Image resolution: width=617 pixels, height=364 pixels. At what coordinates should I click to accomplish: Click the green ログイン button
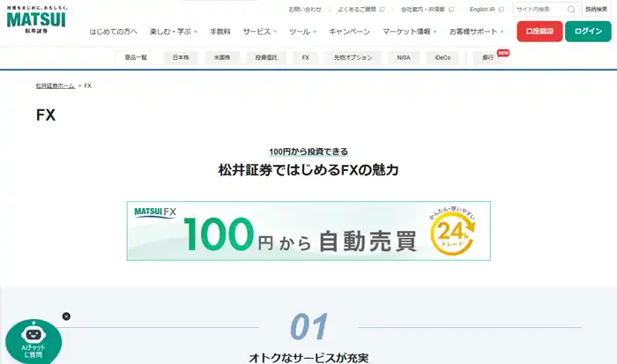[x=588, y=32]
